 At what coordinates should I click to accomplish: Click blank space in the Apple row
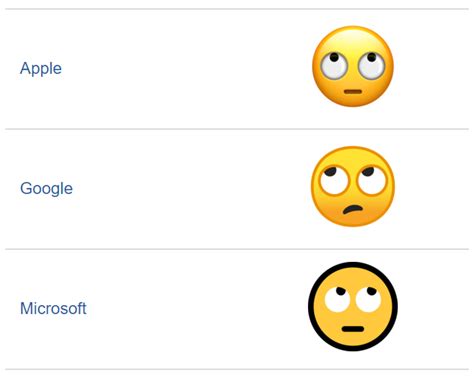pyautogui.click(x=187, y=69)
